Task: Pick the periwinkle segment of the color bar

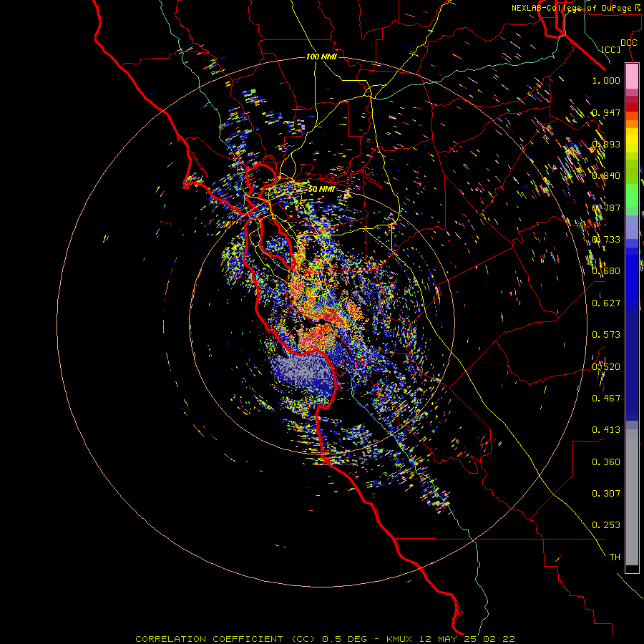Action: tap(632, 227)
